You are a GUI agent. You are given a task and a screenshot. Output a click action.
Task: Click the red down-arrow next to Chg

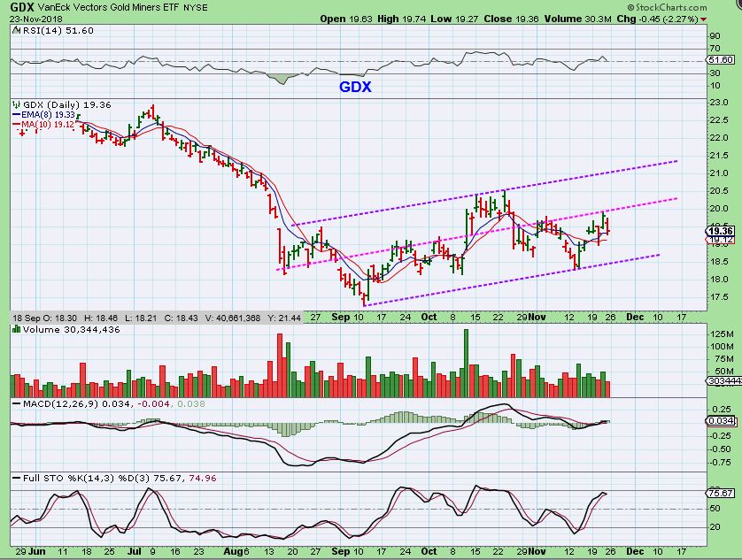tap(704, 19)
